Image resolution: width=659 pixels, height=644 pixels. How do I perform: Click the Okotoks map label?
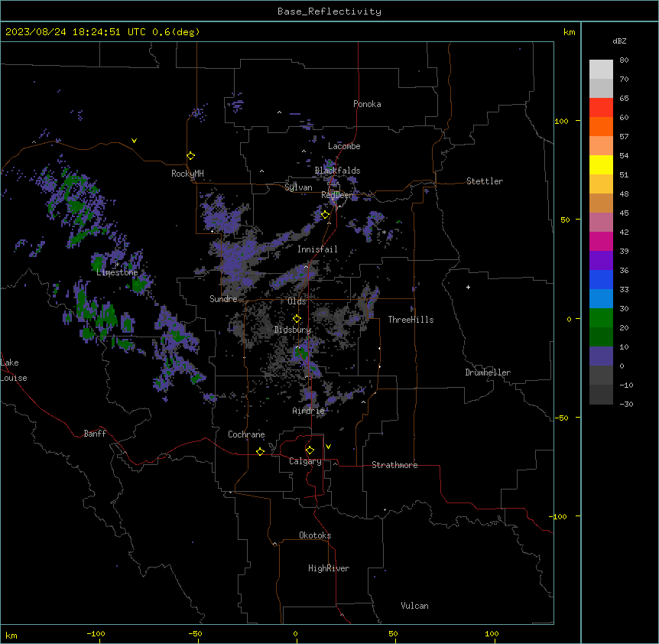point(315,535)
